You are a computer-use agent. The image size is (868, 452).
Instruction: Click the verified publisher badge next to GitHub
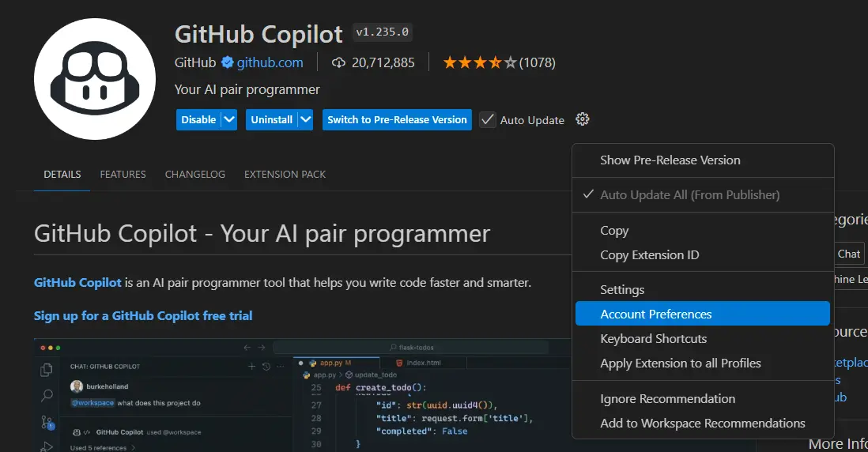227,62
